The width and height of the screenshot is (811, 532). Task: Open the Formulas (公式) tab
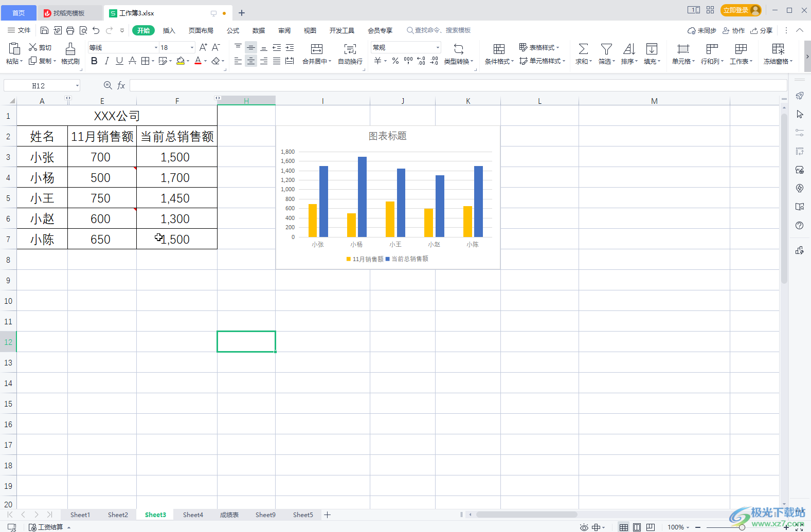(233, 30)
